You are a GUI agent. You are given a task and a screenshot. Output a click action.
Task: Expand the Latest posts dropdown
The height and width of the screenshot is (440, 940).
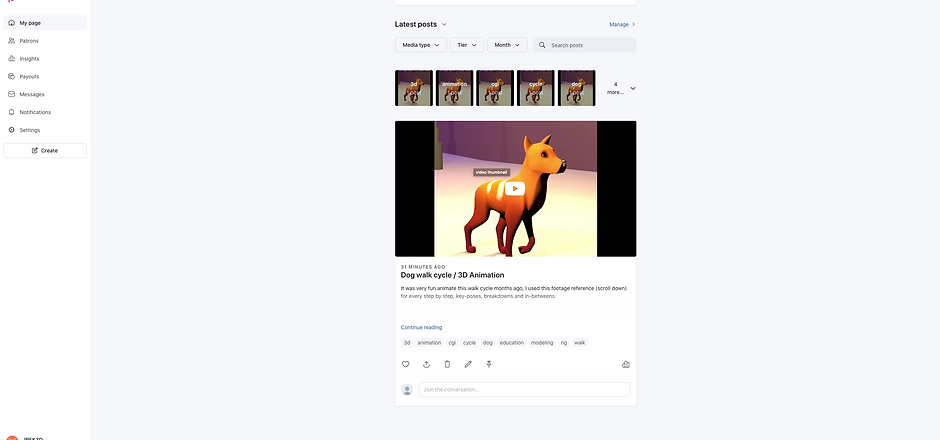click(x=444, y=25)
